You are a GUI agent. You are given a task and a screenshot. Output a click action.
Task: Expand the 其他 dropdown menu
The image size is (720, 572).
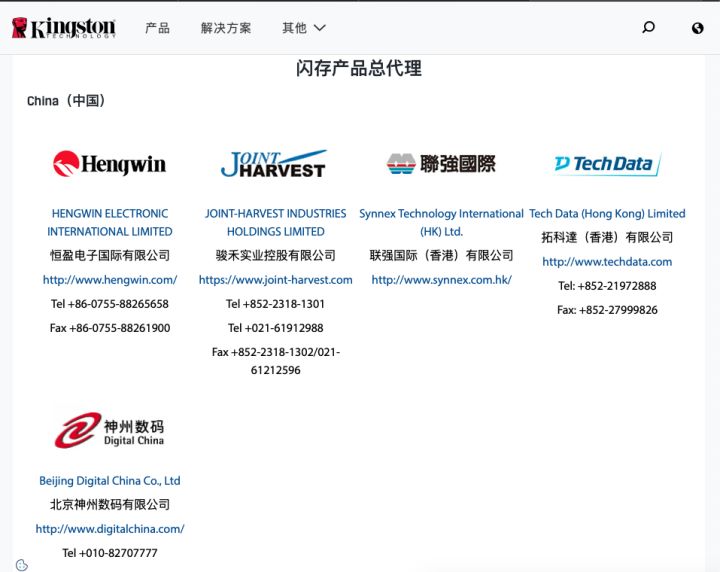[304, 28]
